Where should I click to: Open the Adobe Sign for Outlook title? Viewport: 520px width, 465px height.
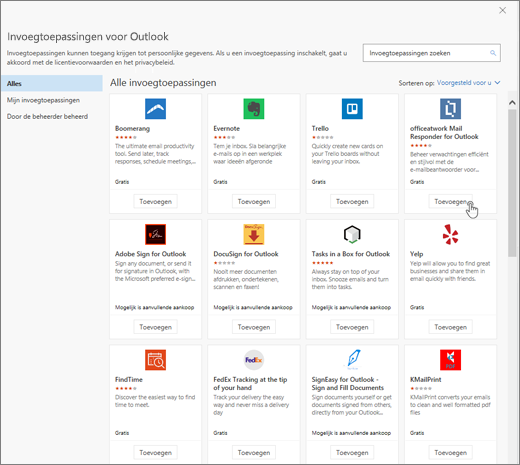[x=150, y=254]
